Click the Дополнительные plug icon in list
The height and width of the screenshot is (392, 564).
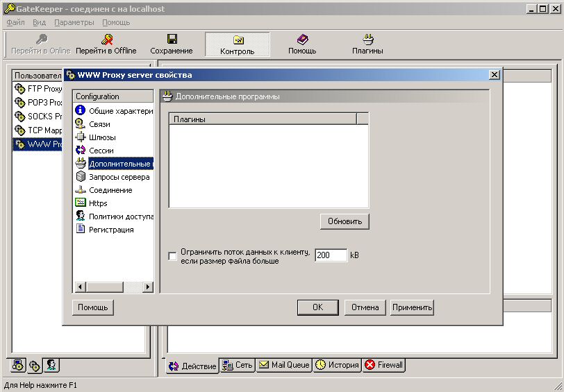click(80, 164)
